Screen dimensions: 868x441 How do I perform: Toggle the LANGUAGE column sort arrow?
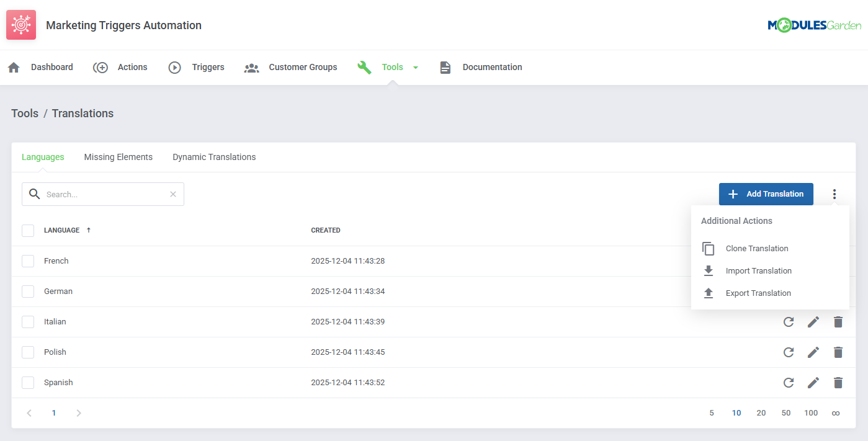87,230
